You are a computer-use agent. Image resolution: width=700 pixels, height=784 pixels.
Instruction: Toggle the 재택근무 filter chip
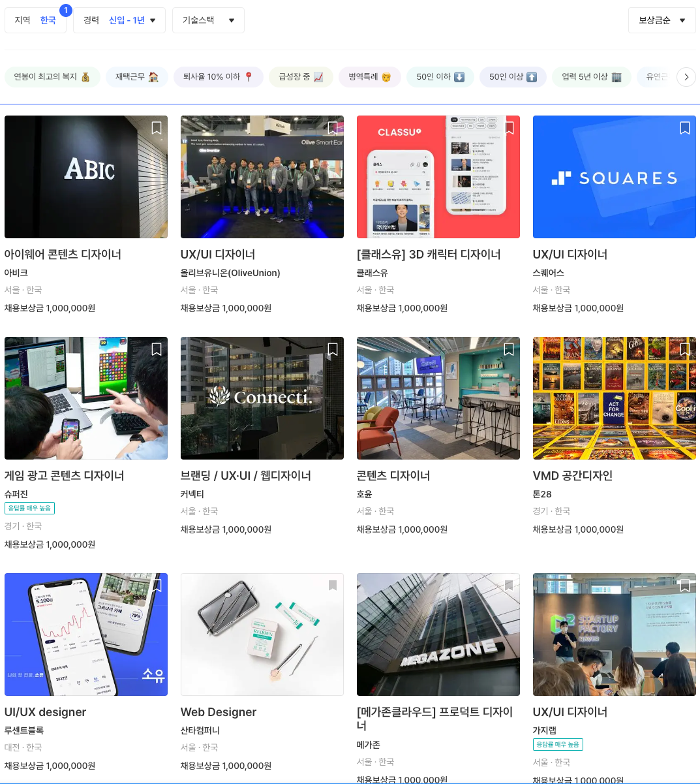(137, 77)
